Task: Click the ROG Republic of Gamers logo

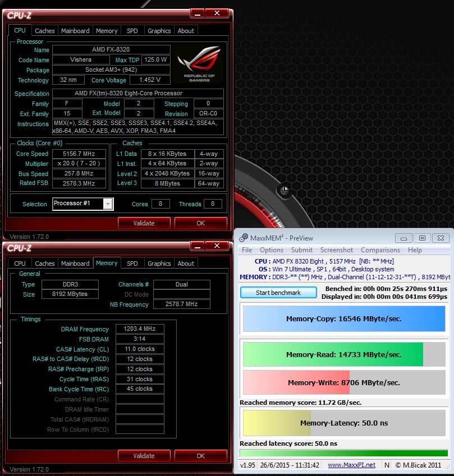Action: point(199,64)
